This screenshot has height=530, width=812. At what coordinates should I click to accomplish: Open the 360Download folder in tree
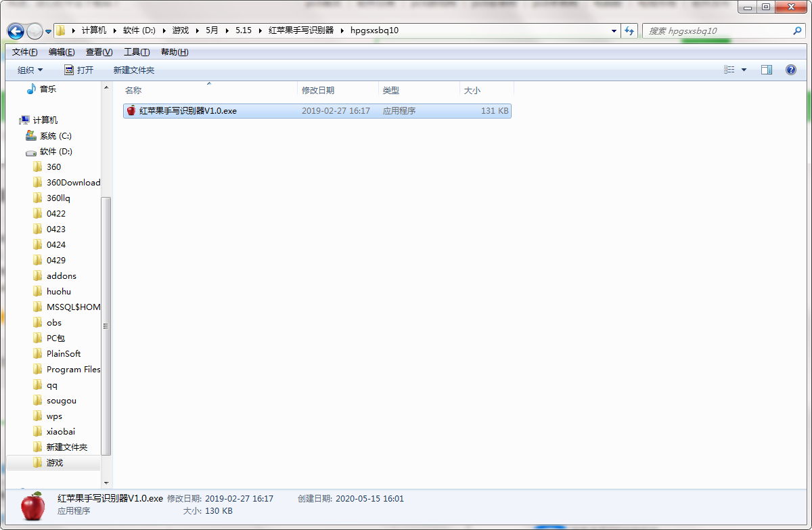coord(73,182)
